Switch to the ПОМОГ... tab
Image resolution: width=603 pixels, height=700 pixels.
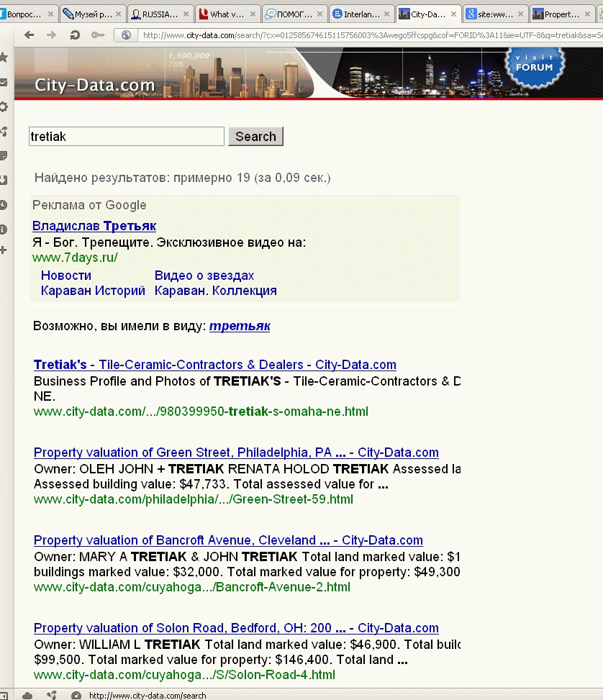(x=294, y=14)
